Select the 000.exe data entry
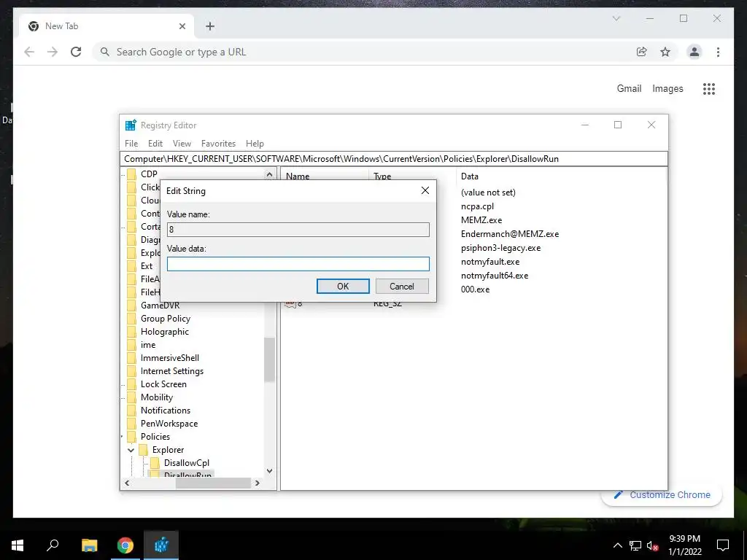 click(x=475, y=289)
